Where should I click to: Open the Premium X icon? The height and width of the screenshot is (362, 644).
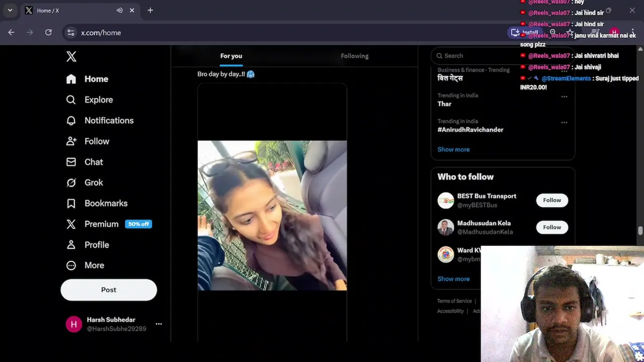[71, 224]
